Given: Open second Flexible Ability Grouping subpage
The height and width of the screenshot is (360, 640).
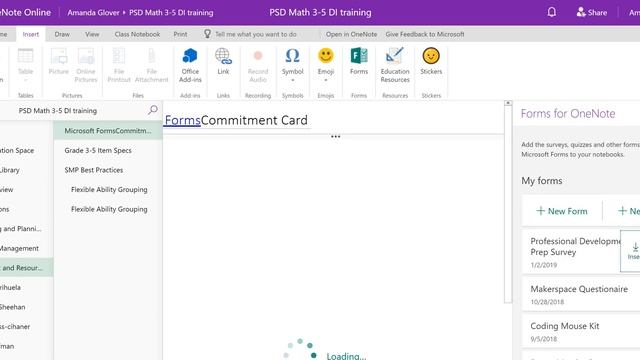Looking at the screenshot, I should 109,209.
